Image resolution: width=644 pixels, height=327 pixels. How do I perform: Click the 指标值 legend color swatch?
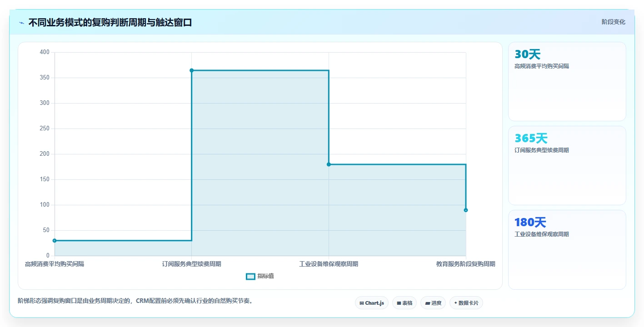click(250, 276)
